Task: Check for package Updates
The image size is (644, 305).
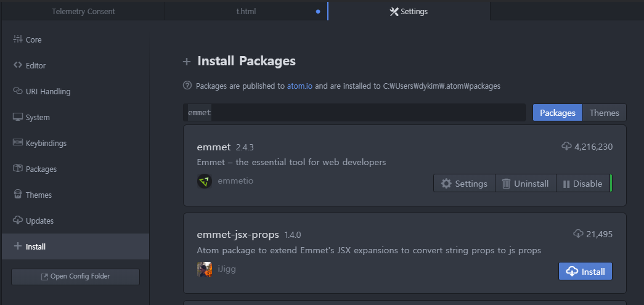Action: pos(39,221)
